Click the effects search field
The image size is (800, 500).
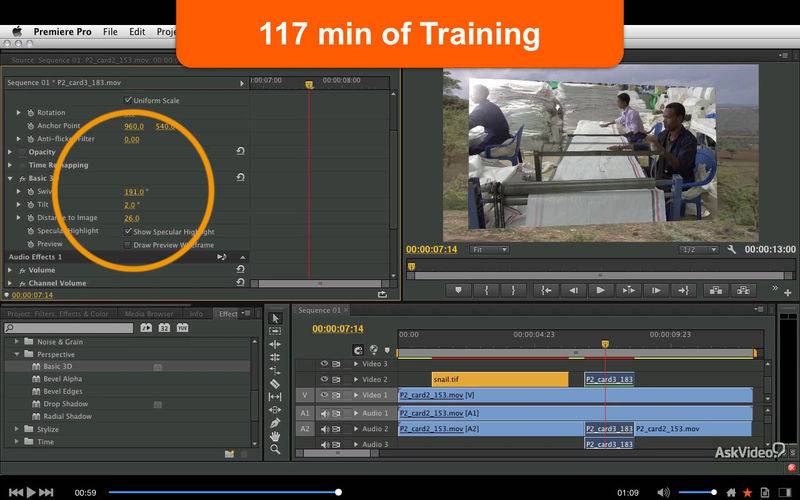click(x=68, y=328)
